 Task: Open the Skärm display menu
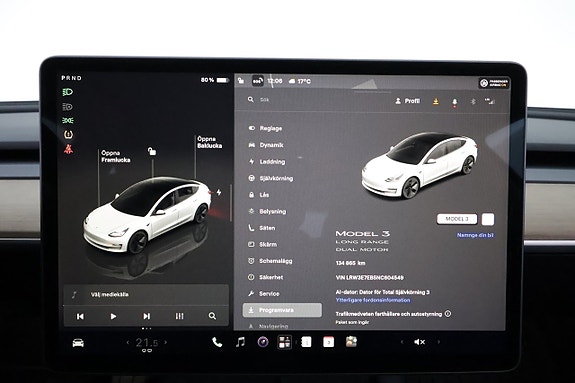tap(263, 244)
